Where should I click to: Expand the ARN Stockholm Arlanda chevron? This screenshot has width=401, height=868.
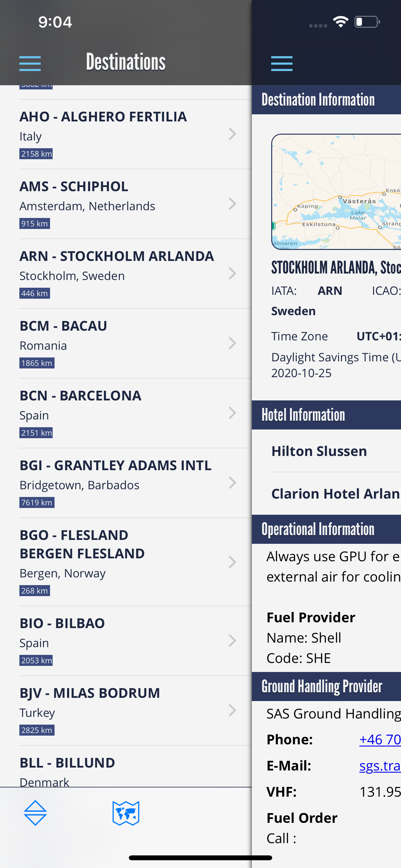(x=232, y=274)
